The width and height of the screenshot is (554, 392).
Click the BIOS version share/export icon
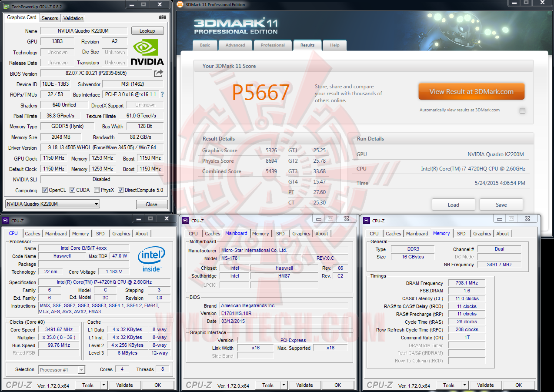tap(158, 73)
